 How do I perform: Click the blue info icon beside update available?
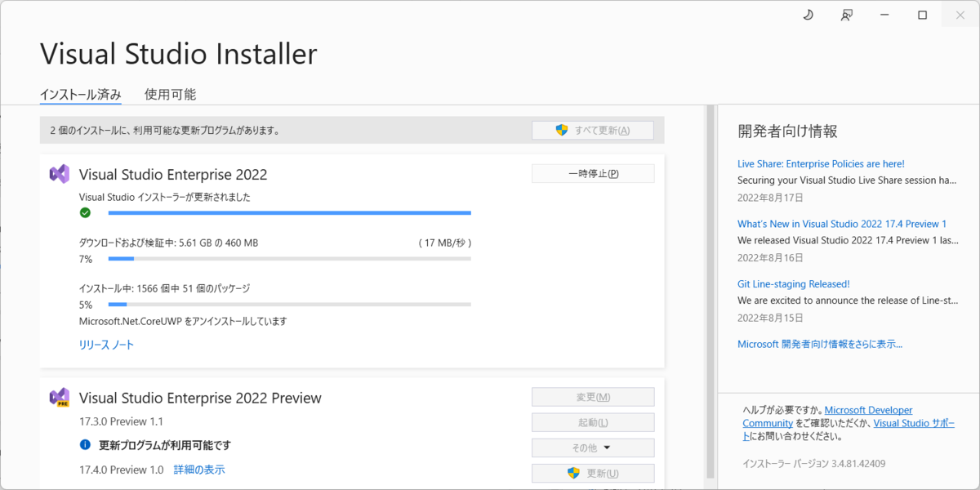(x=85, y=445)
